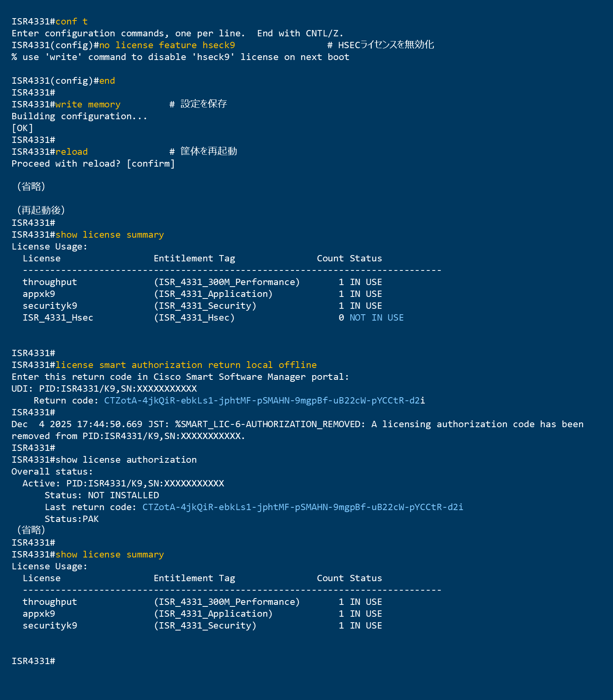The width and height of the screenshot is (613, 700).
Task: Click the 'Status: NOT INSTALLED' line
Action: point(101,495)
